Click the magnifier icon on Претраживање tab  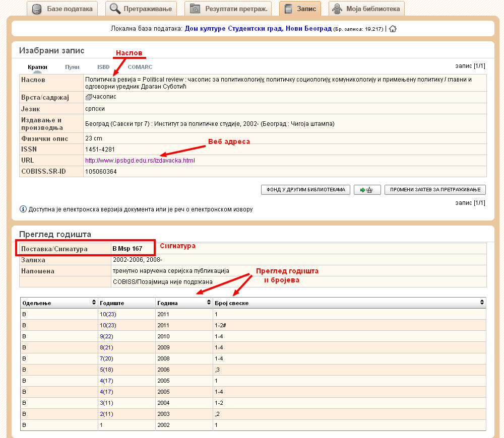tap(115, 9)
